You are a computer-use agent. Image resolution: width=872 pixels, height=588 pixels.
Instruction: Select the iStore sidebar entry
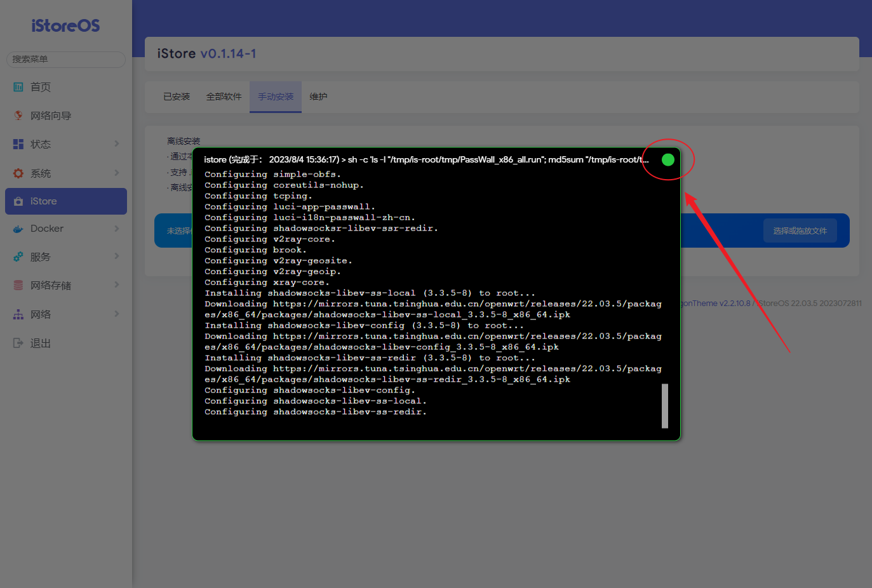pos(66,201)
